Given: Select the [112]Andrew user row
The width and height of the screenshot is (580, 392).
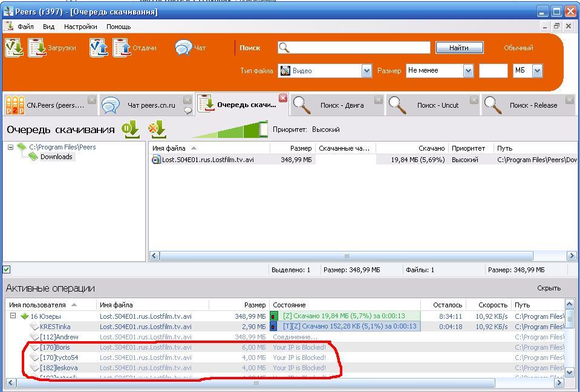Looking at the screenshot, I should coord(285,337).
